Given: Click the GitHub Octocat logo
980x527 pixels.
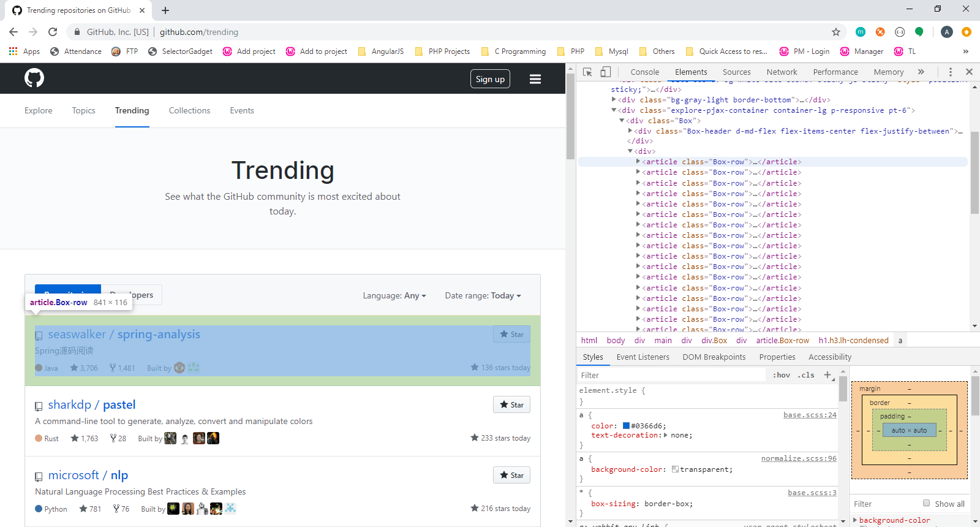Looking at the screenshot, I should click(34, 78).
